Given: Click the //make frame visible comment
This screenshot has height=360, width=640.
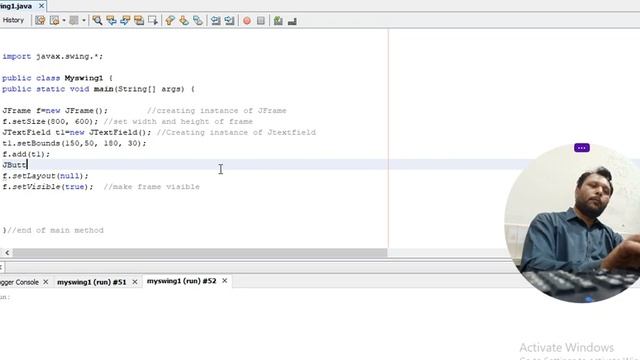Looking at the screenshot, I should tap(151, 187).
